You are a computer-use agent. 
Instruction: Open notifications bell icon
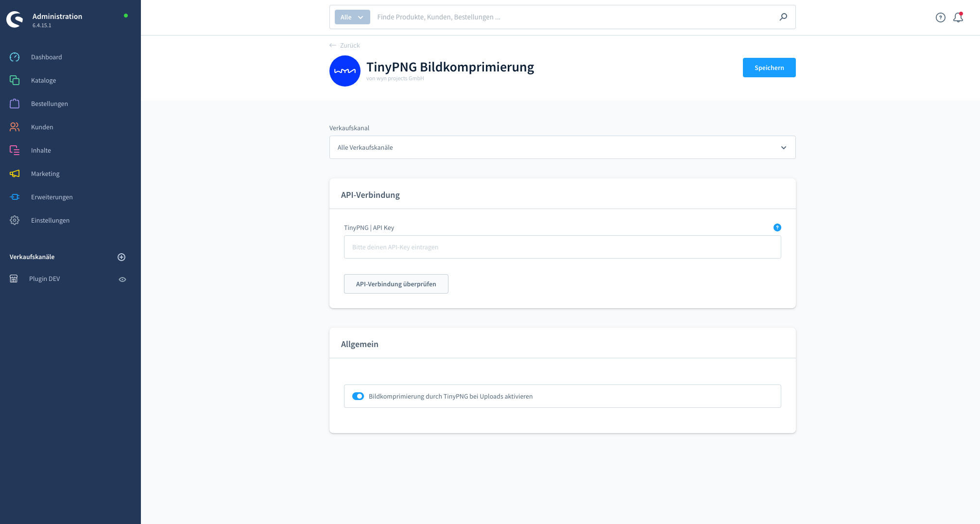coord(958,17)
